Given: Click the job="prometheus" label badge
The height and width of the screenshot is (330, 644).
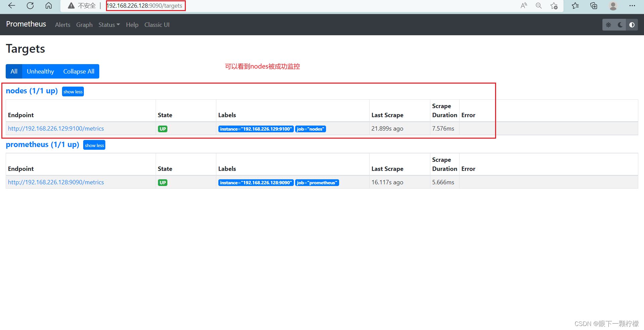Looking at the screenshot, I should pyautogui.click(x=317, y=183).
